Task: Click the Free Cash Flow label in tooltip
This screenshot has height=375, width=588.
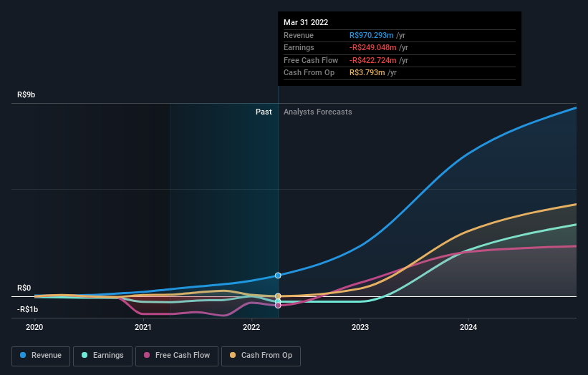Action: coord(311,60)
